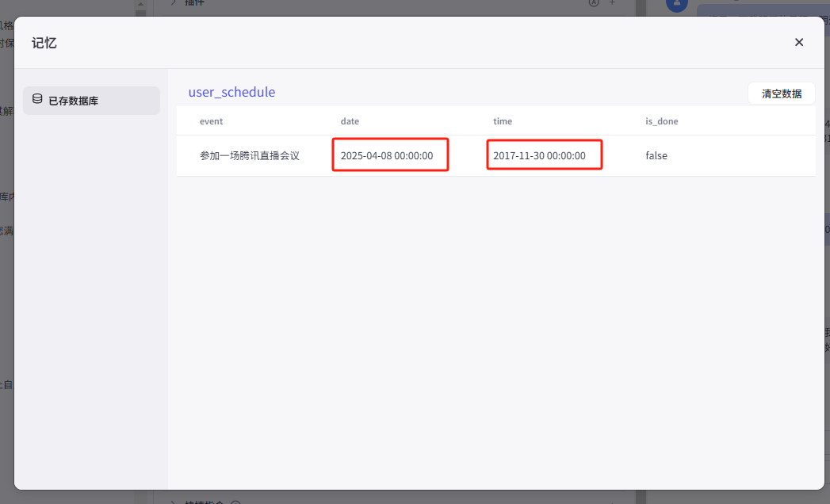Open the user_schedule table title
This screenshot has width=830, height=504.
tap(231, 92)
